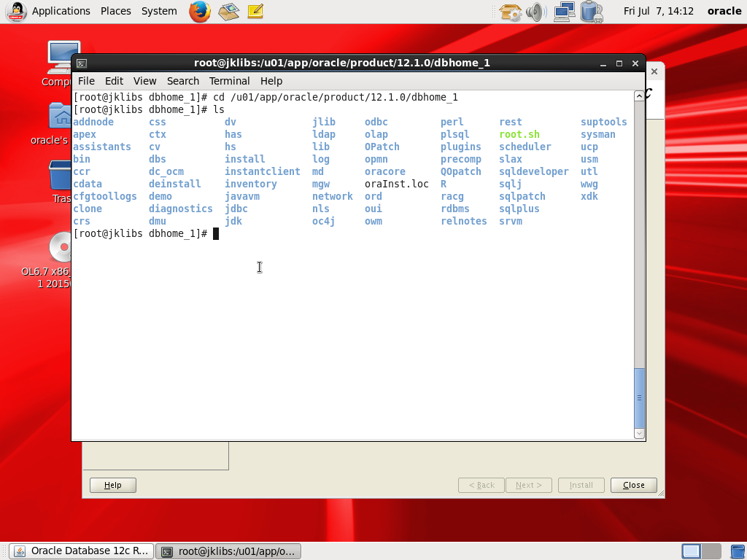Click the relnotes directory name
This screenshot has width=747, height=560.
pos(463,222)
